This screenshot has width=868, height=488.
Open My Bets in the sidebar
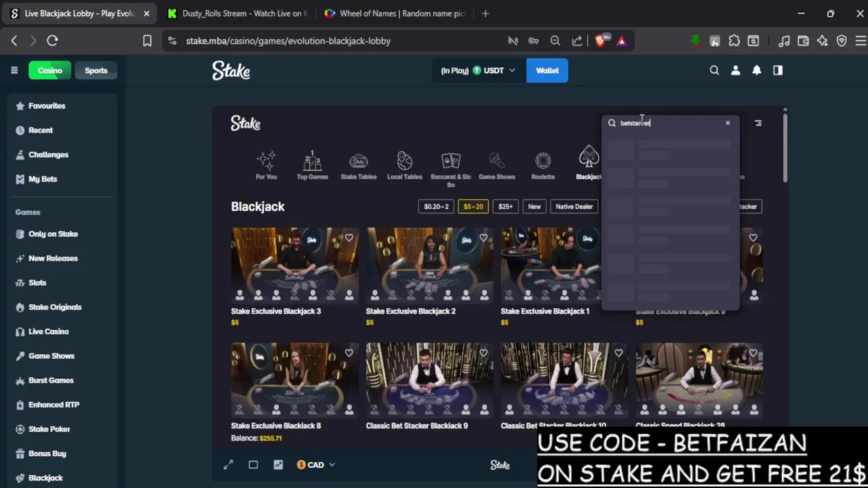tap(42, 179)
